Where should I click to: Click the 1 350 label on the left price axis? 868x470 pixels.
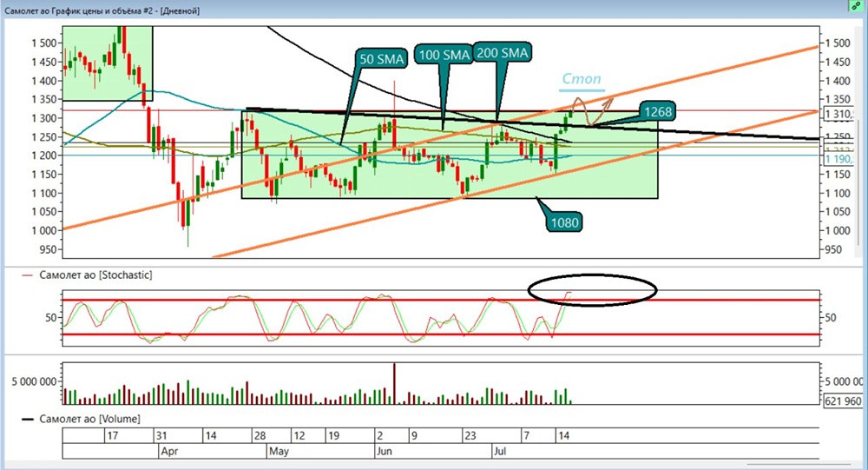coord(43,99)
